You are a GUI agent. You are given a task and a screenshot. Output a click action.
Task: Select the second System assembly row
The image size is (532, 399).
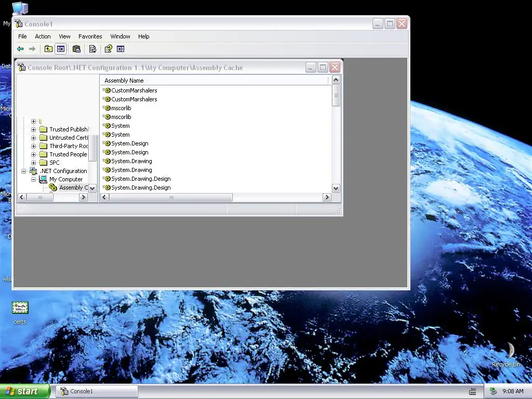[x=116, y=135]
